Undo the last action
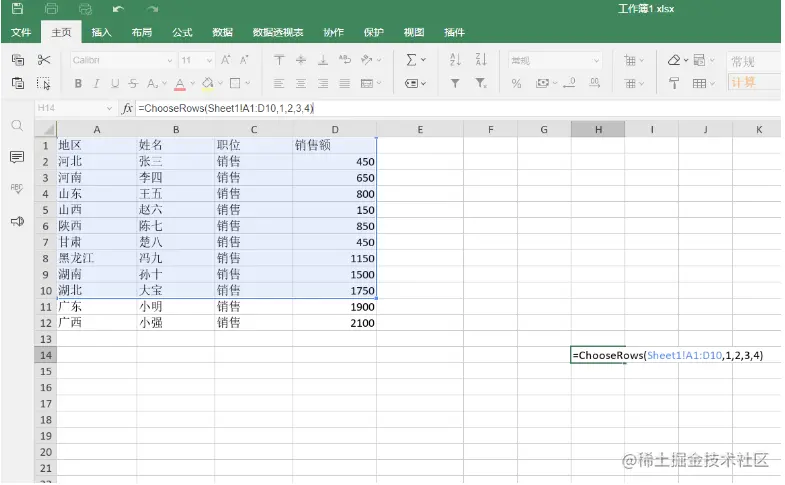Viewport: 785px width, 485px height. (118, 9)
